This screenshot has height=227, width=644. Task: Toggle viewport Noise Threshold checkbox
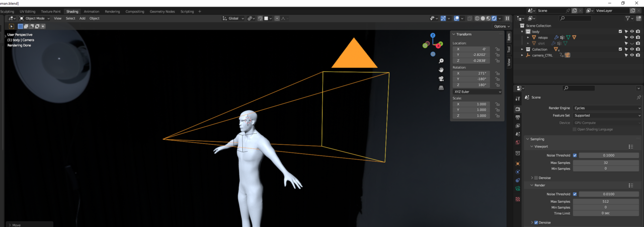tap(575, 155)
